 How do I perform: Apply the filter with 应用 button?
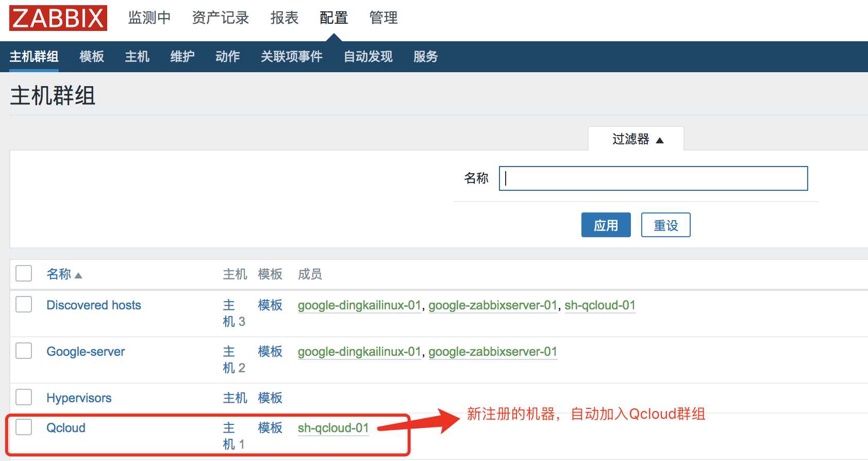click(606, 225)
